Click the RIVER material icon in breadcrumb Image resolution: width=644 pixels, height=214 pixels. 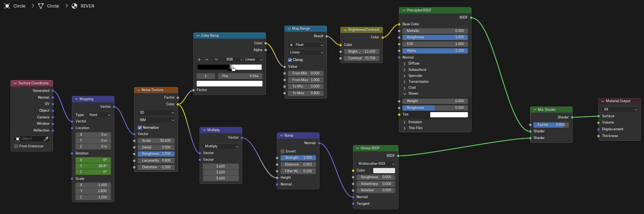click(74, 6)
